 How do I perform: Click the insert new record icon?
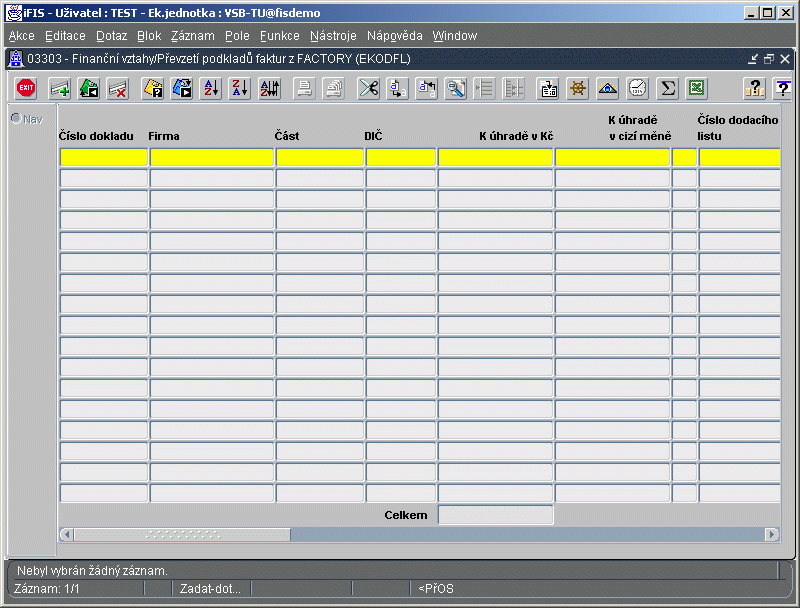(60, 88)
